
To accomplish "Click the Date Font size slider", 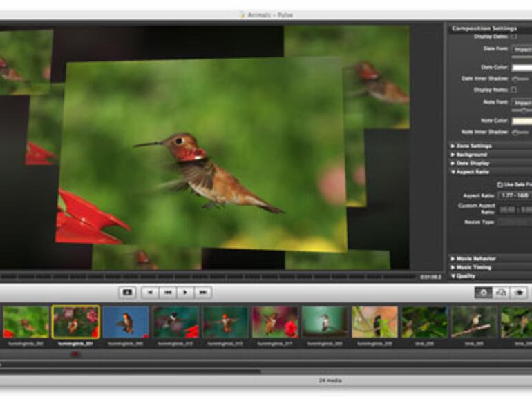I will tap(522, 57).
